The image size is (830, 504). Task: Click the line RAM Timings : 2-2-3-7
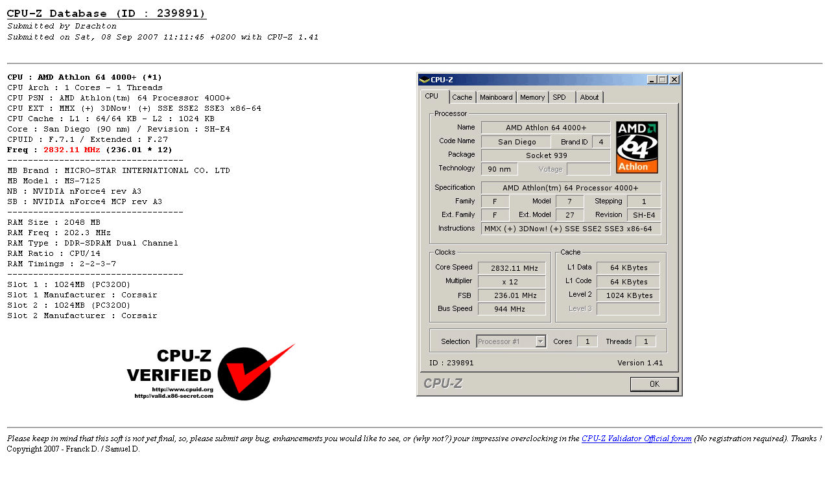click(x=62, y=264)
